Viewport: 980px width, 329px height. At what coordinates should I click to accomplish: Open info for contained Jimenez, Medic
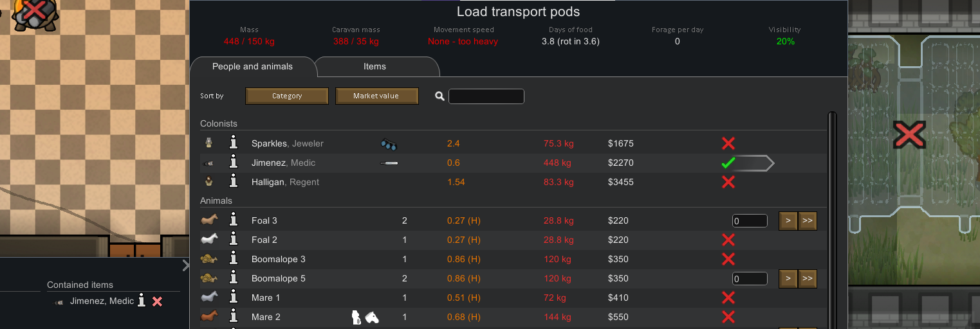(142, 301)
